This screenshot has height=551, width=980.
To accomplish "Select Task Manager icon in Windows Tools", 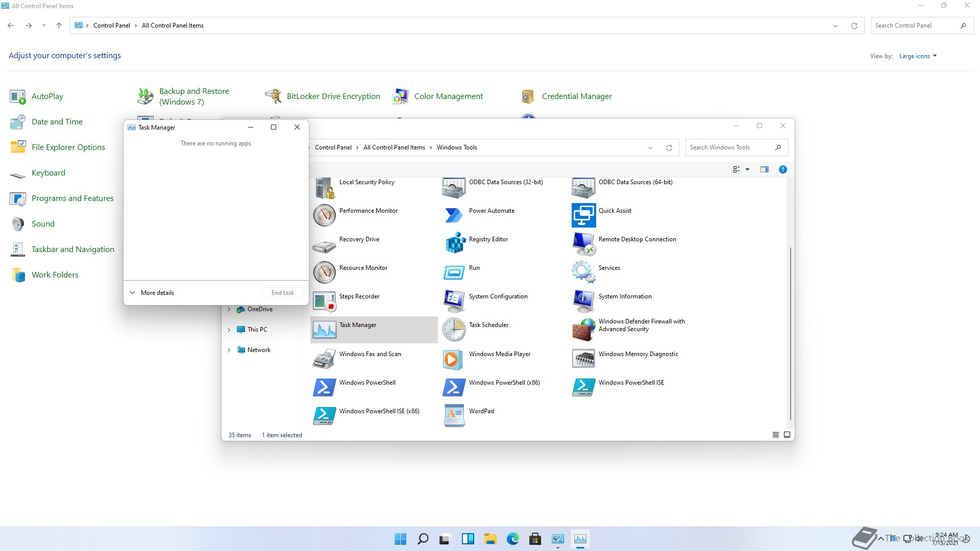I will [x=325, y=330].
